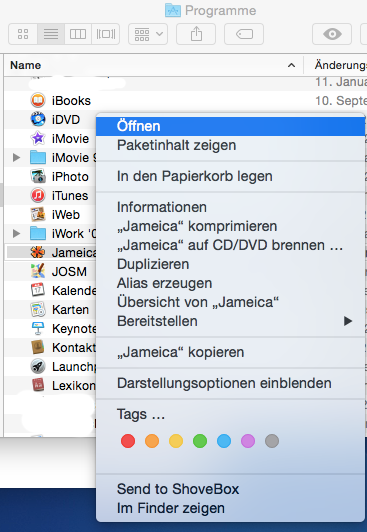Image resolution: width=367 pixels, height=532 pixels.
Task: Switch to list view in toolbar
Action: (51, 34)
